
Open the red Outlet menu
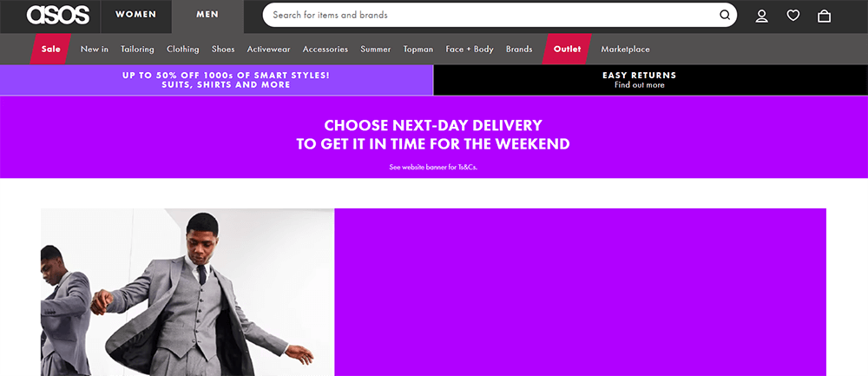[x=567, y=49]
